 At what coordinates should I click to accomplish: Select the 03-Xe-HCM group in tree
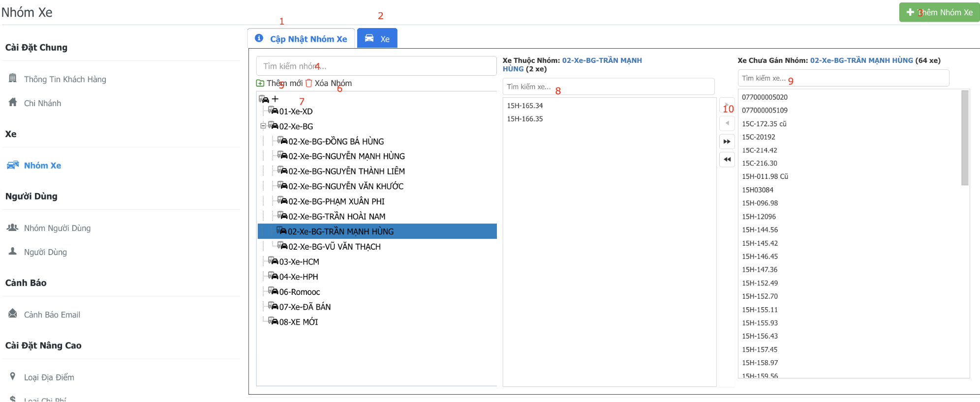299,261
